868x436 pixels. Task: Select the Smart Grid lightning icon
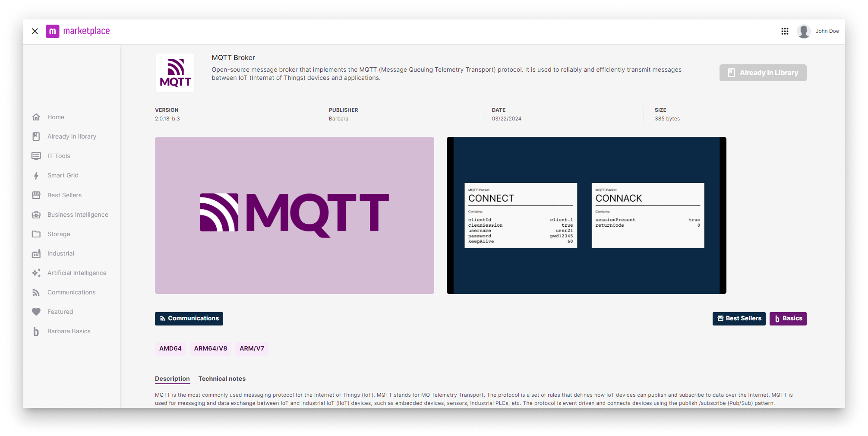point(36,175)
